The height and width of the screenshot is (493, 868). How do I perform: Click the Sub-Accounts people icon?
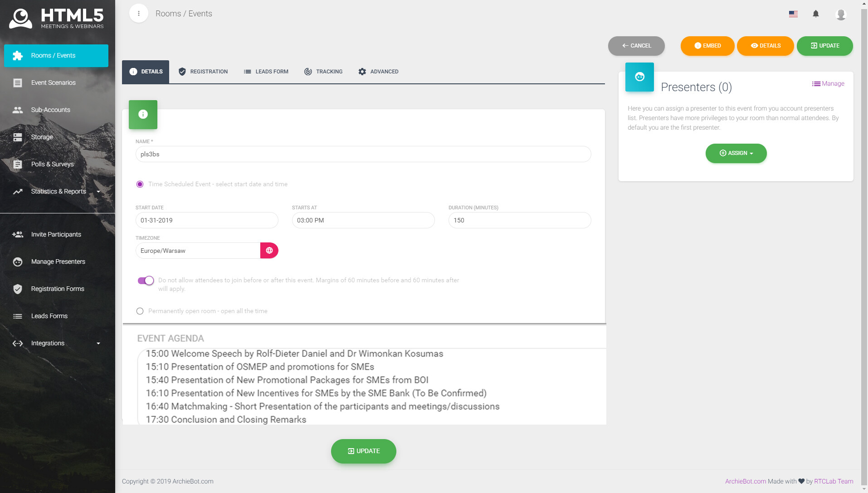[18, 110]
